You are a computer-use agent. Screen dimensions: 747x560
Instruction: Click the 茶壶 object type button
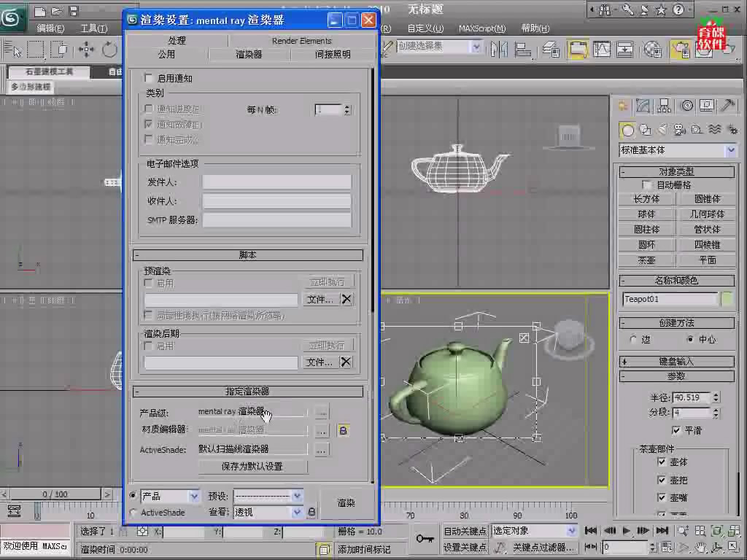pos(646,260)
